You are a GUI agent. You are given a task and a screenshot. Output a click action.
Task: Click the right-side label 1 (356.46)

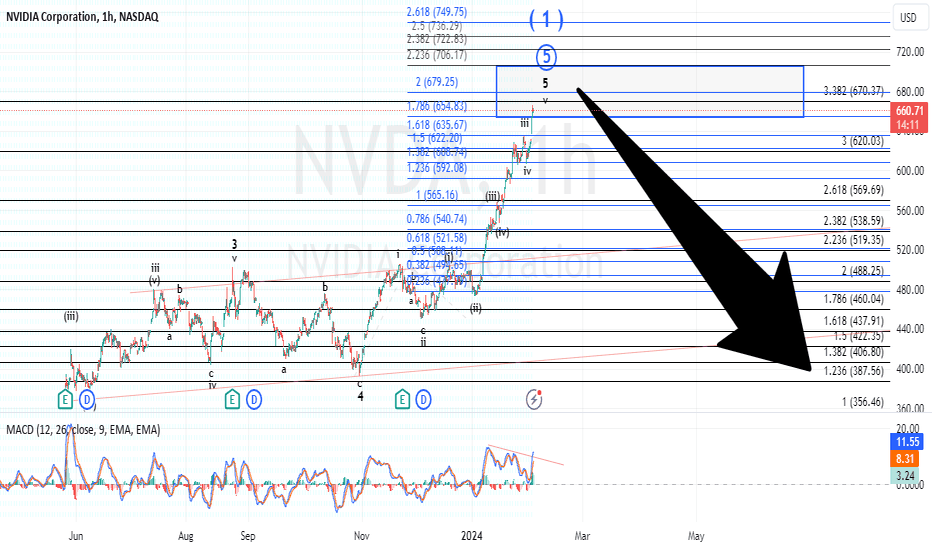tap(862, 402)
